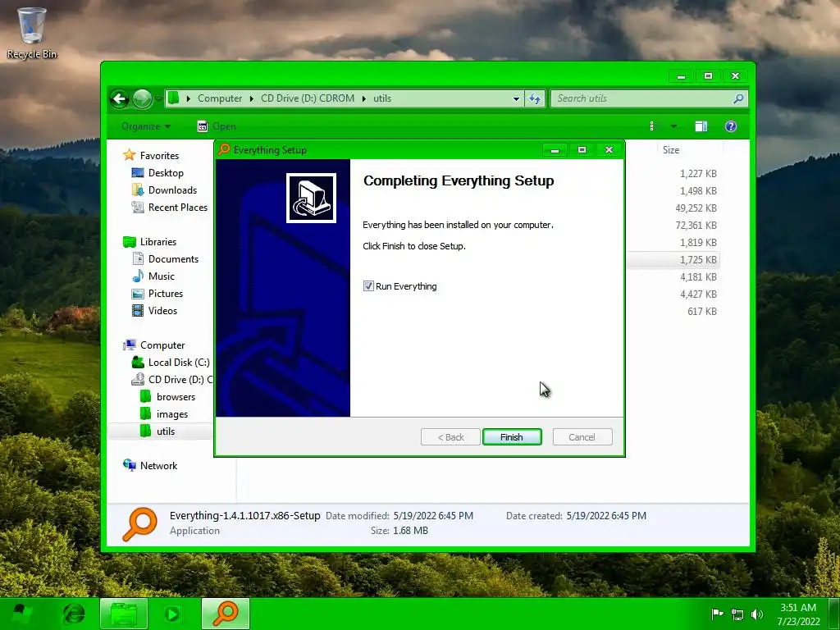Open recent pages dropdown arrow
Viewport: 840px width, 630px height.
(x=158, y=98)
